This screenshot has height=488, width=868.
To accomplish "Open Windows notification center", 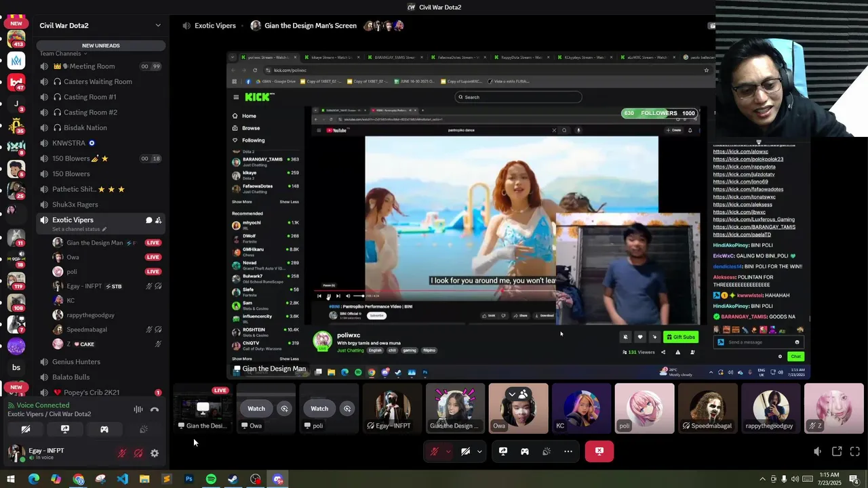I will 854,479.
